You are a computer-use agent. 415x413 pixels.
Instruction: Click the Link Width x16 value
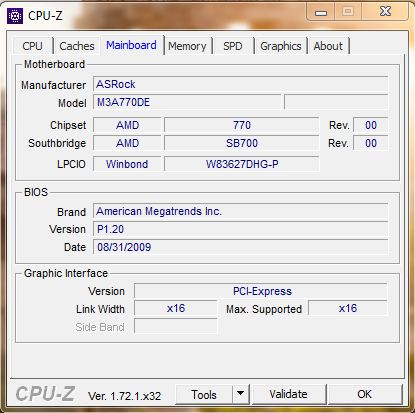click(176, 308)
